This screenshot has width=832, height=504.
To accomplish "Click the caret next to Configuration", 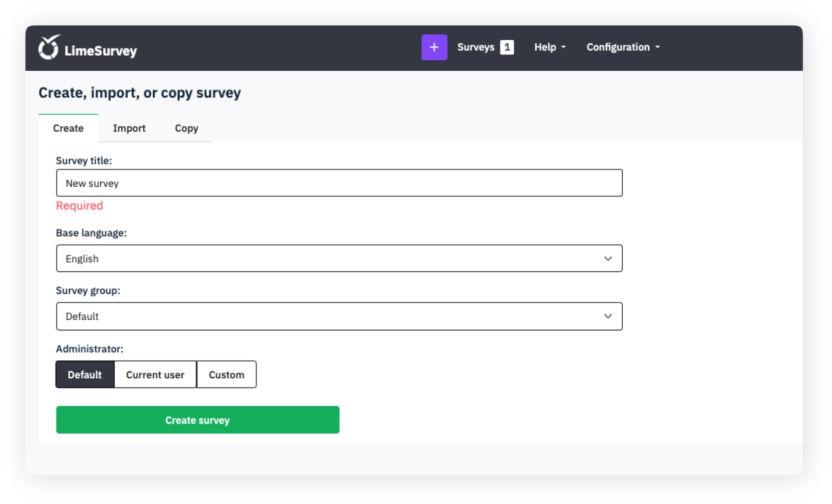I will [x=657, y=47].
